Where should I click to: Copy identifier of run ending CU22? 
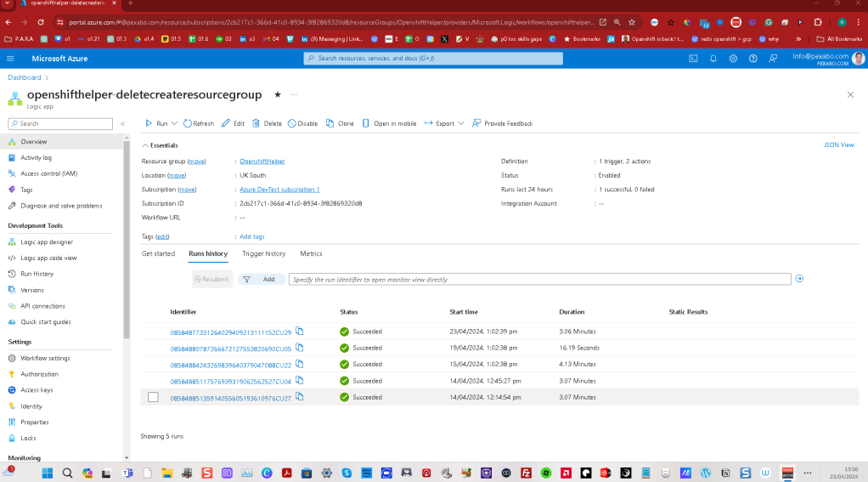(x=300, y=364)
